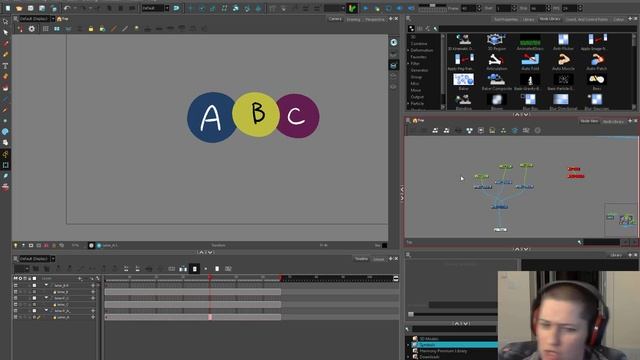The height and width of the screenshot is (360, 640).
Task: Click the light bulb icon in camera toolbar
Action: tap(136, 29)
